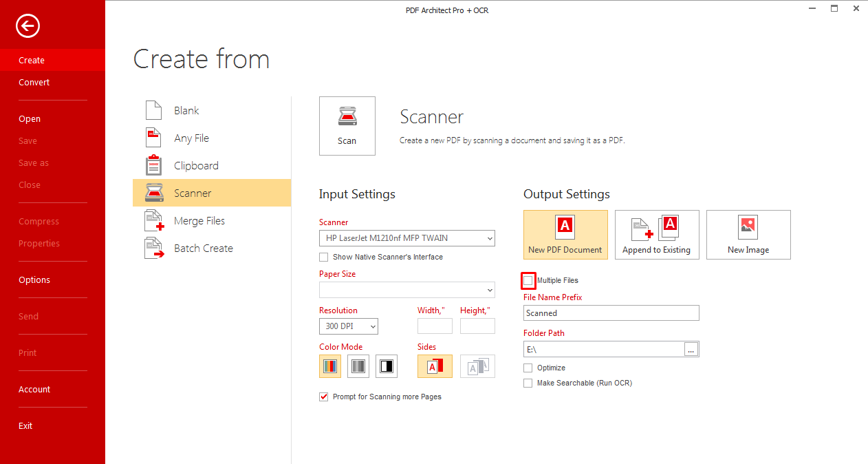
Task: Select the full color scan mode icon
Action: tap(330, 366)
